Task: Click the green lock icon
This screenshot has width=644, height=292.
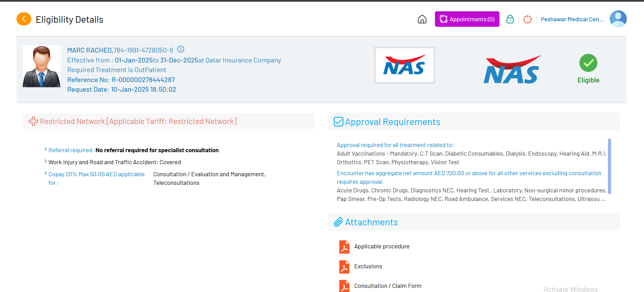Action: point(510,19)
